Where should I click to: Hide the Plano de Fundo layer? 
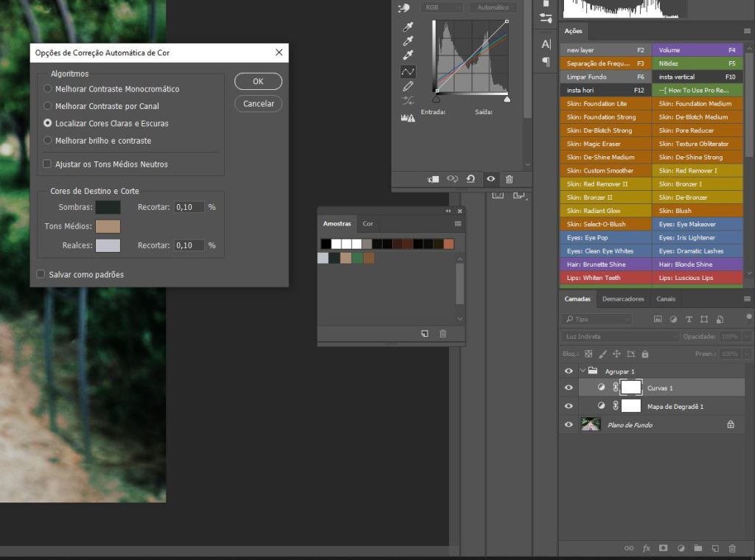point(568,425)
